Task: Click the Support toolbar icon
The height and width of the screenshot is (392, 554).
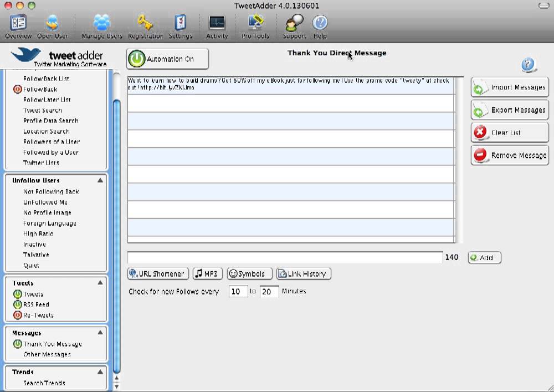Action: [294, 27]
